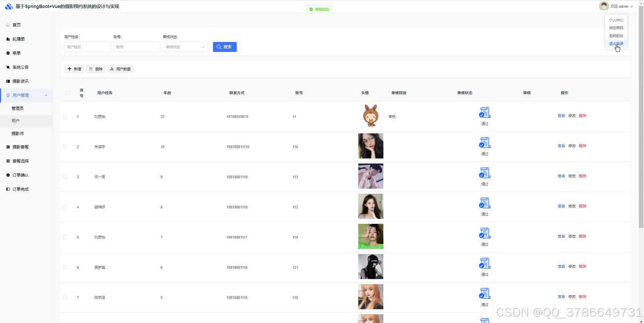The width and height of the screenshot is (644, 323).
Task: Check the row checkbox for 何一诺
Action: (x=65, y=177)
